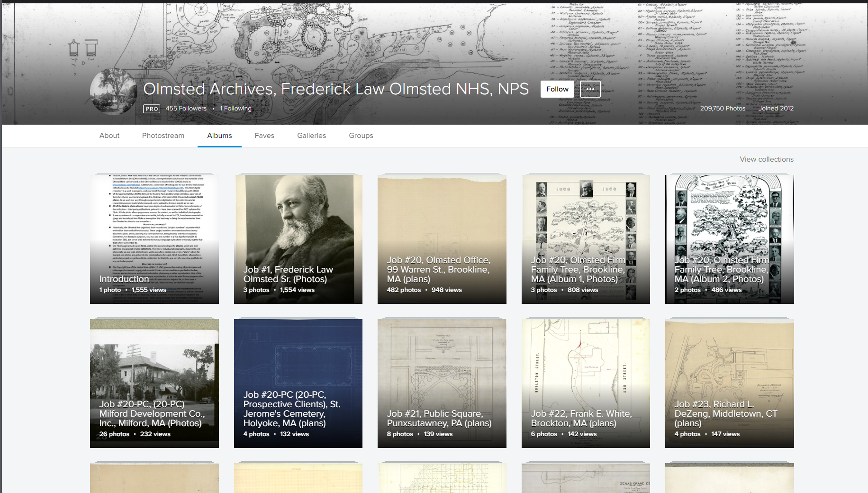Viewport: 868px width, 493px height.
Task: Open the 1 Following list
Action: [236, 108]
